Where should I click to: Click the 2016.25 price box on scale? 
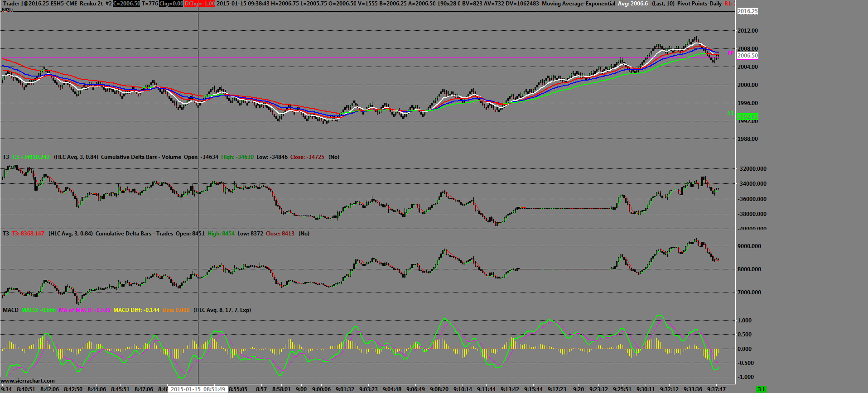click(x=747, y=11)
